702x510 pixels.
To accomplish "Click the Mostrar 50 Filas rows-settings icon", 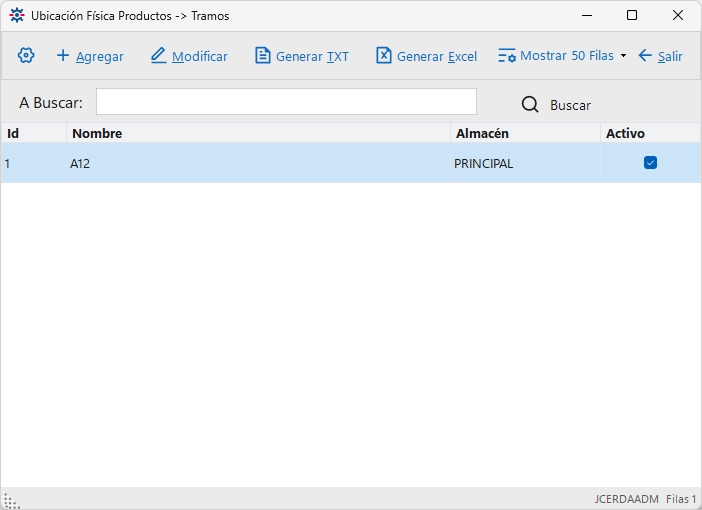I will 507,56.
